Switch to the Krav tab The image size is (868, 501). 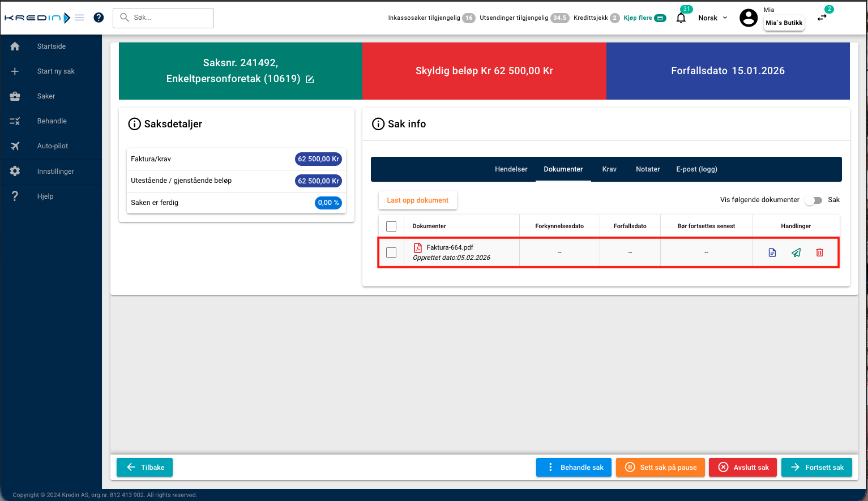coord(609,169)
